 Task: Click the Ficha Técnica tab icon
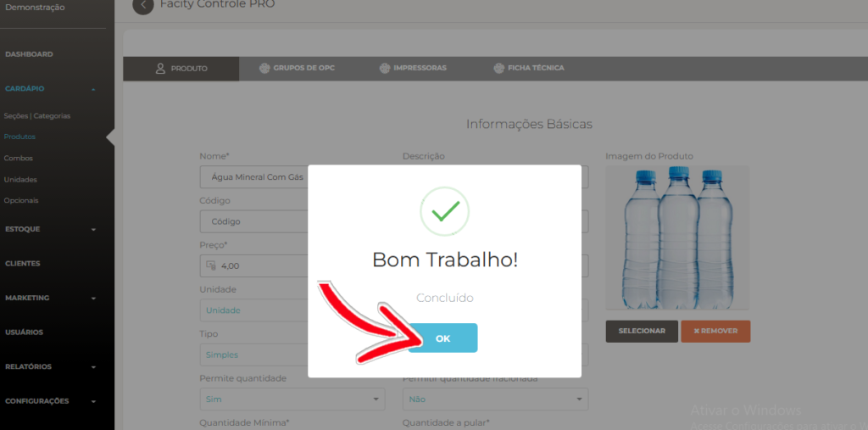click(x=498, y=68)
